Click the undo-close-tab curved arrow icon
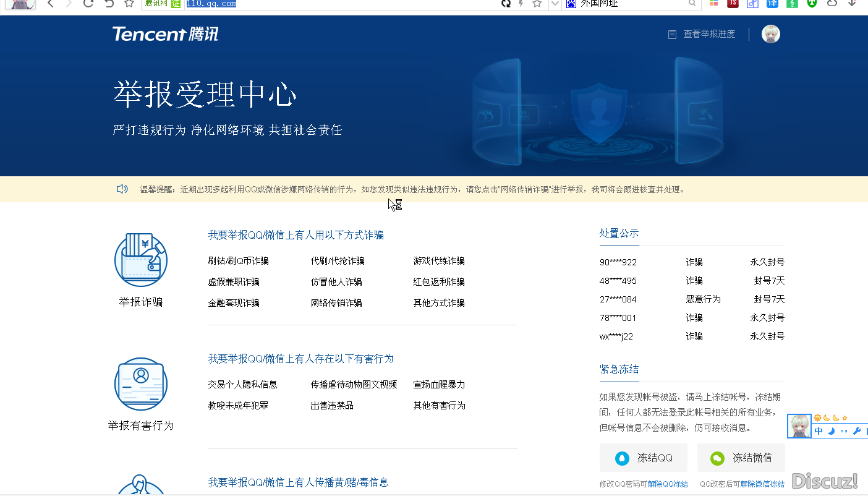 (109, 4)
